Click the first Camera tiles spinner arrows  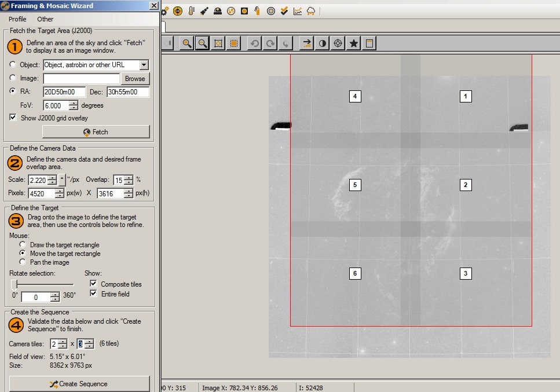pyautogui.click(x=63, y=344)
